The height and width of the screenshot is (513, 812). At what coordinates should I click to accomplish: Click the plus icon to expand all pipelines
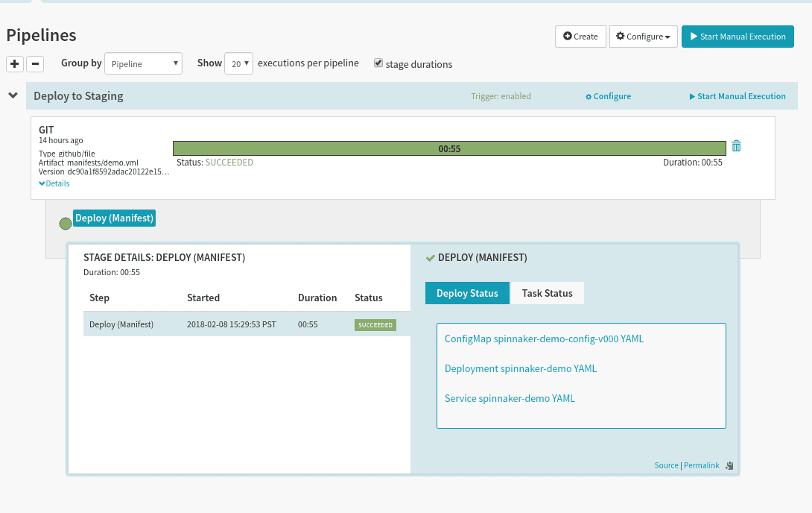14,64
